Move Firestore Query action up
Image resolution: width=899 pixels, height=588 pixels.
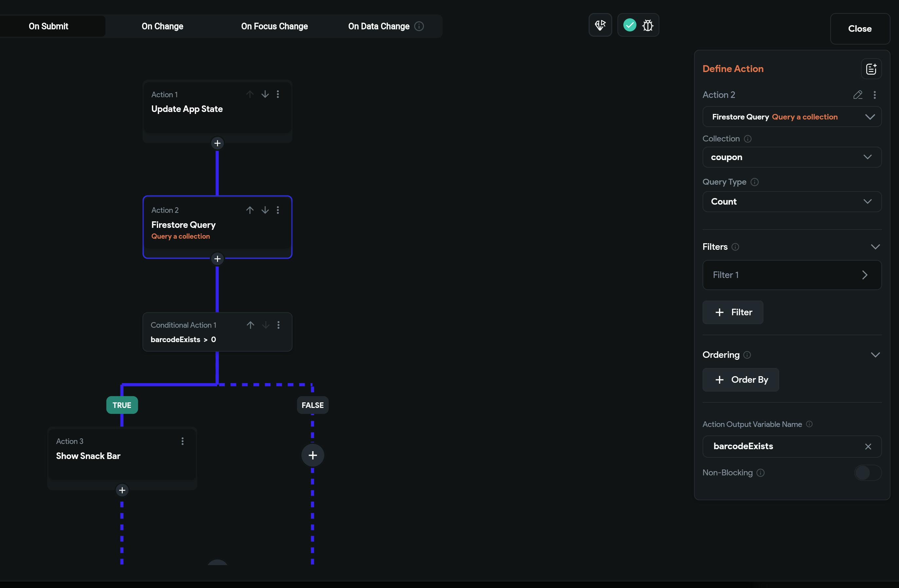click(x=250, y=210)
